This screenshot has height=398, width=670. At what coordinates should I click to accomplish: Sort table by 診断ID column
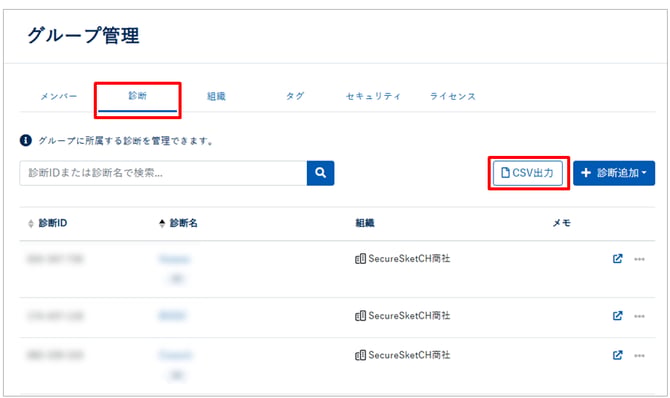[x=47, y=223]
